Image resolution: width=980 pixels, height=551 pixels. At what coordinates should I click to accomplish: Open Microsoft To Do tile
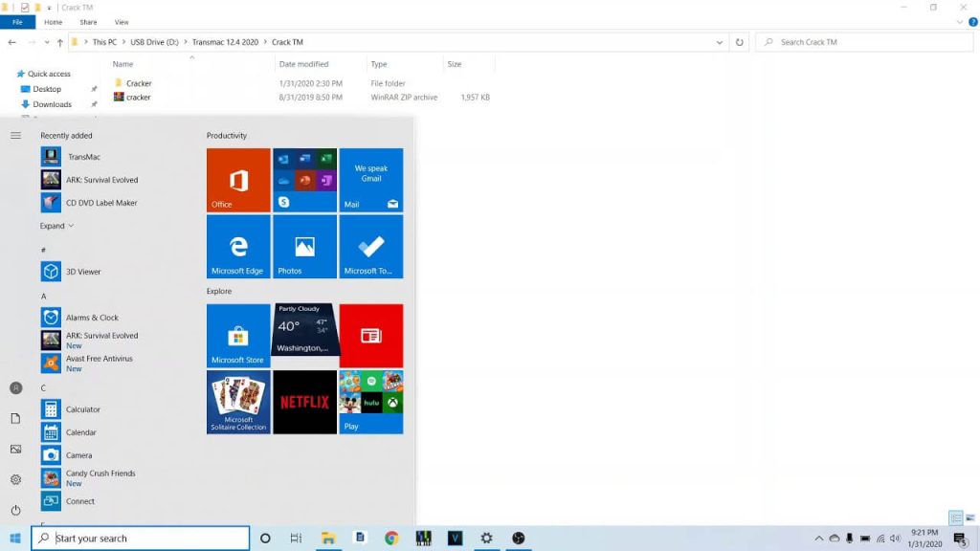pyautogui.click(x=371, y=247)
